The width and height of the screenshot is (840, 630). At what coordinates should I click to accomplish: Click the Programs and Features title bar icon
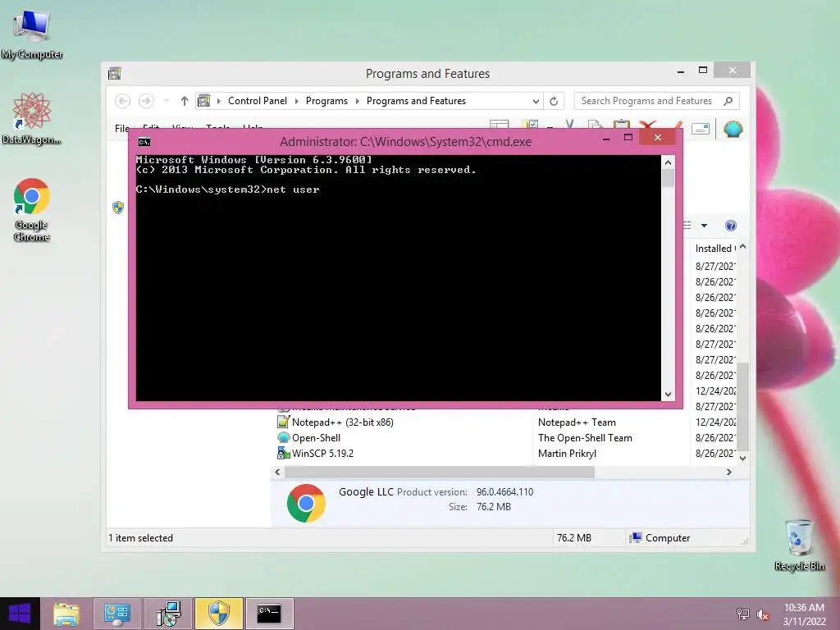click(115, 73)
